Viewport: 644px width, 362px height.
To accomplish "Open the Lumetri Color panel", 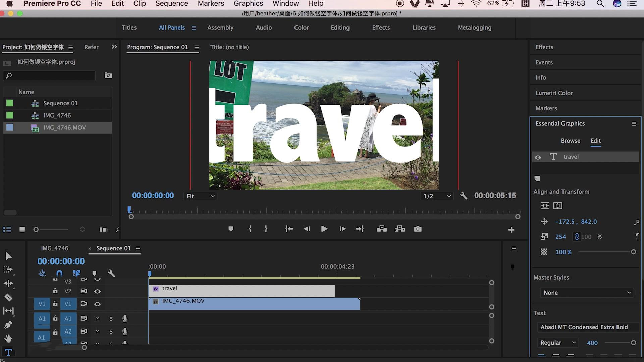I will point(554,93).
